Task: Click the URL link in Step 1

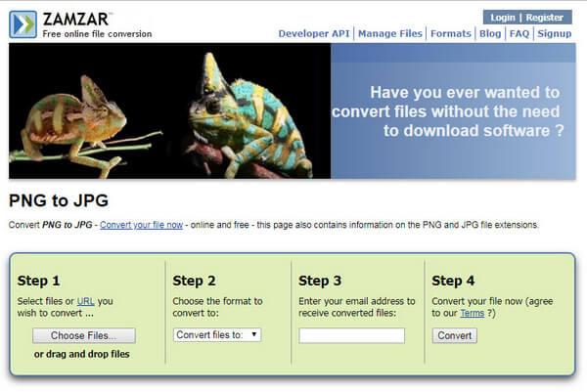Action: tap(85, 301)
